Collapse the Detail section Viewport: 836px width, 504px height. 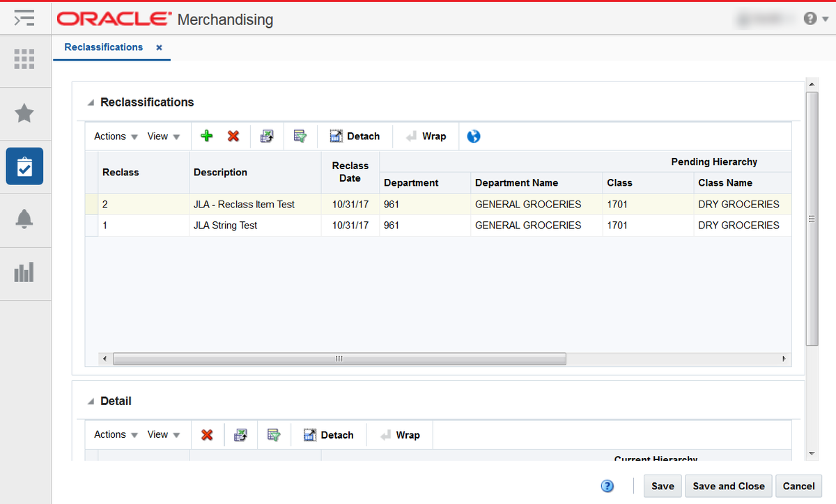coord(90,402)
